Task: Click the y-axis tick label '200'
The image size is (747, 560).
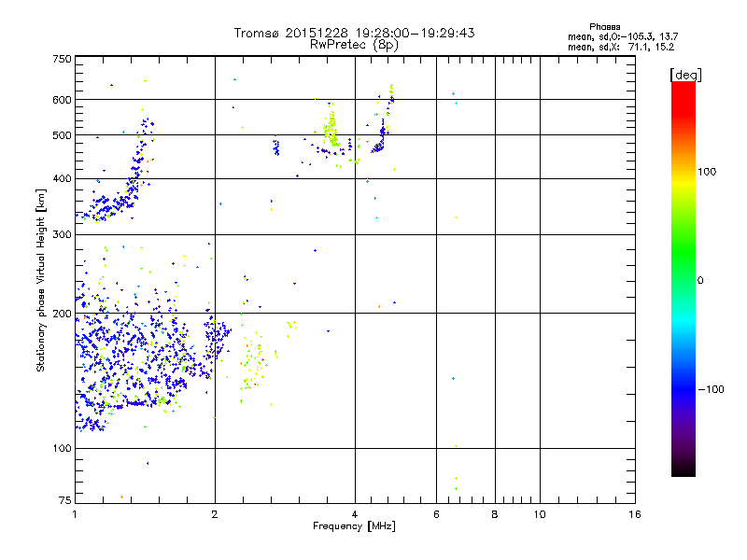Action: [62, 314]
